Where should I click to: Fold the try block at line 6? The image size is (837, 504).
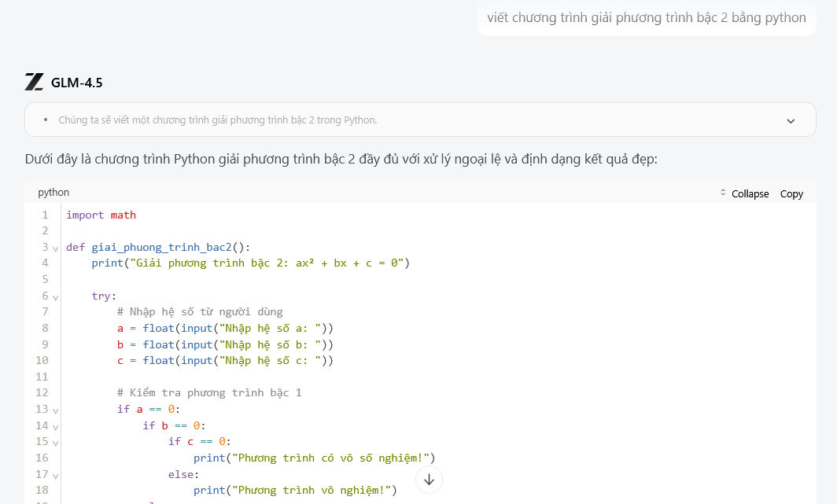click(55, 297)
